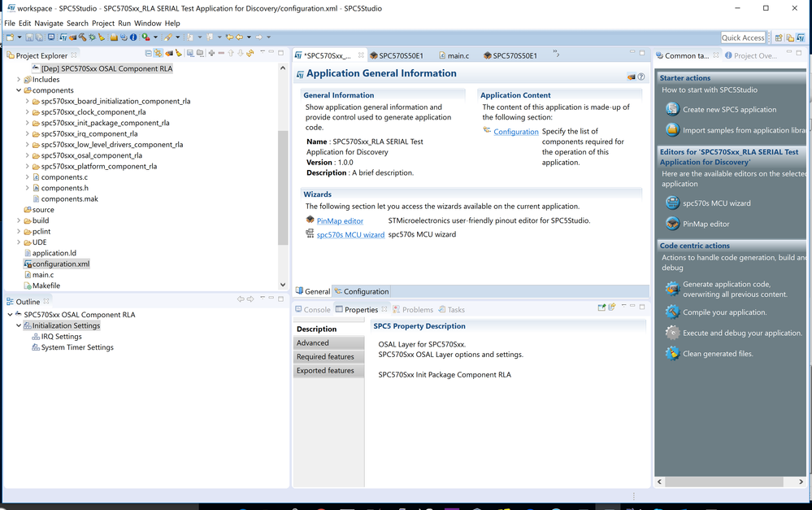The height and width of the screenshot is (510, 812).
Task: Collapse Initialization Settings in Outline
Action: coord(20,325)
